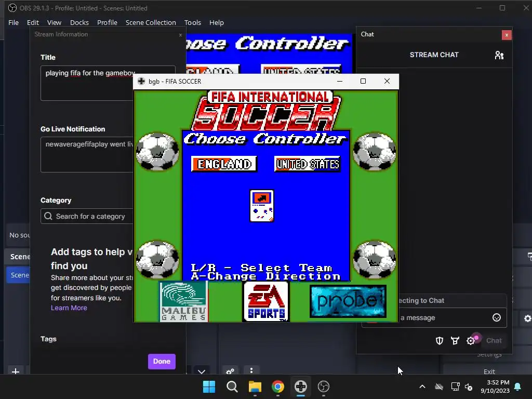532x399 pixels.
Task: Open the three-dot more options menu
Action: pyautogui.click(x=251, y=370)
